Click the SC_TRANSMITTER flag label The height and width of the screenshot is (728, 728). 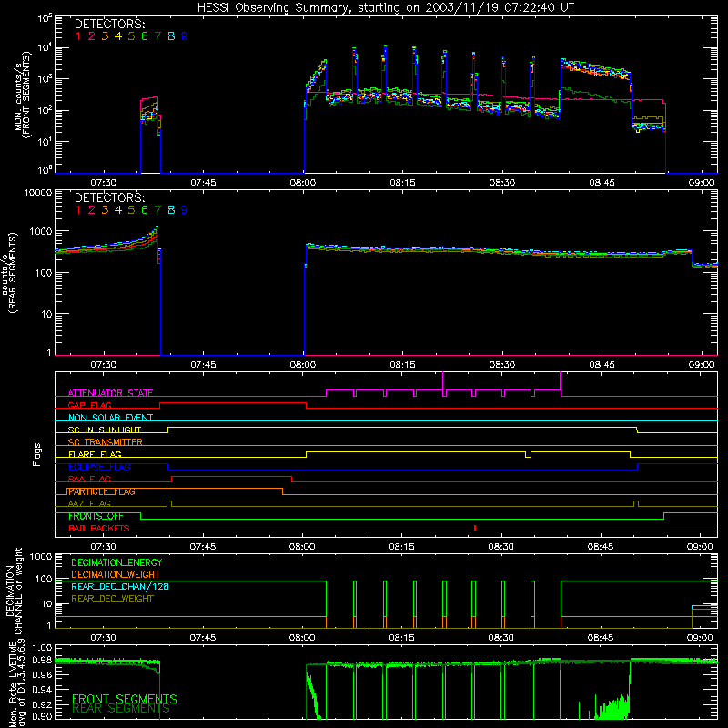click(105, 442)
